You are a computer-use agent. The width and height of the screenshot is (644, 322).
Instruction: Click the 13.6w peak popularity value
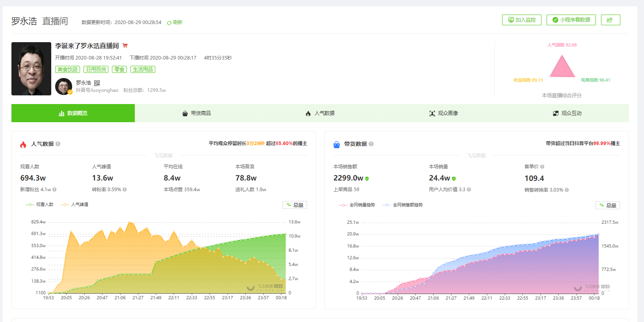coord(102,178)
